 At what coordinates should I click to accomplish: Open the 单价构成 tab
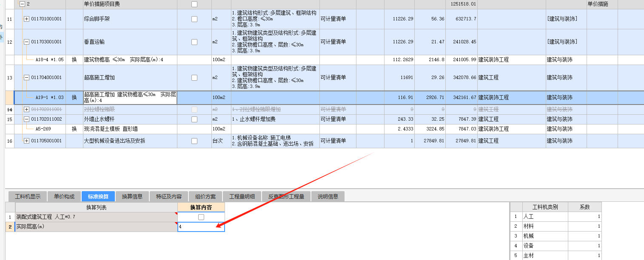coord(64,196)
